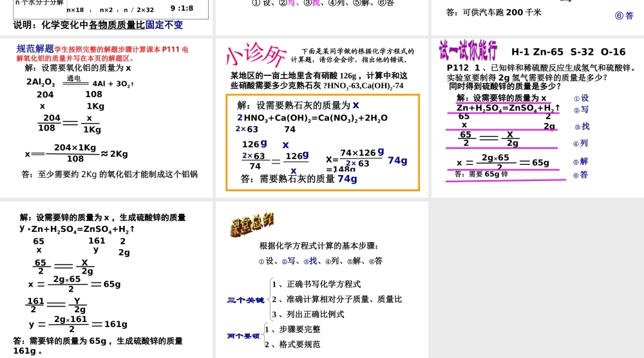Click red instruction 学生按照完整的解题步骤计算课本P111
644x358 pixels.
[102, 53]
